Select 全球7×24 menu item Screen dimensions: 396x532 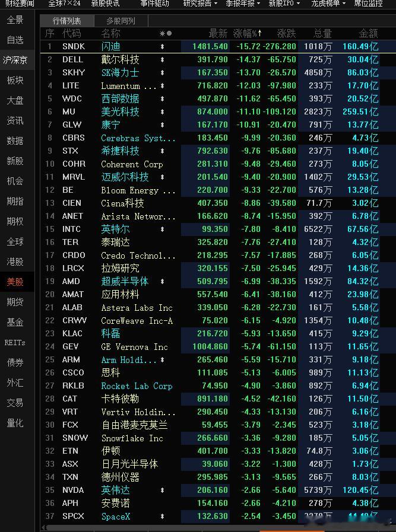point(64,4)
